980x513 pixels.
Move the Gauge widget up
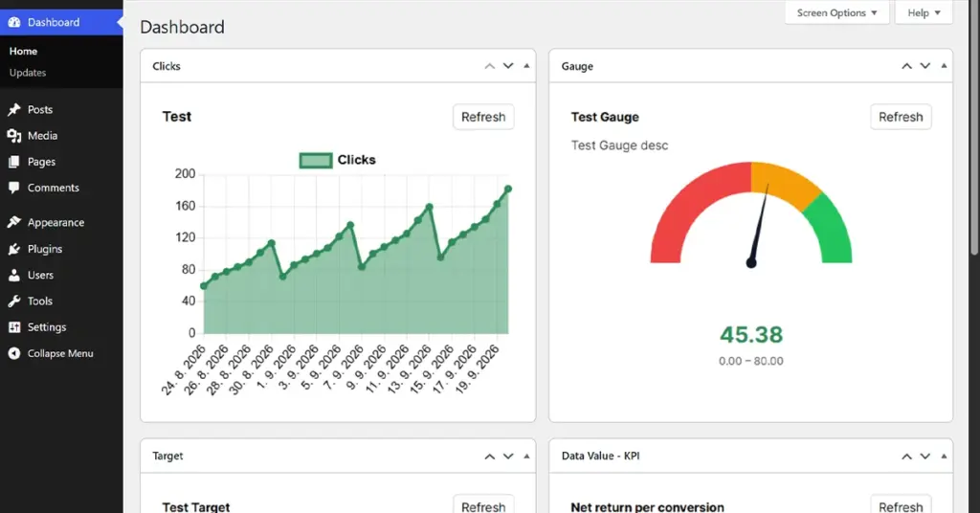coord(906,66)
